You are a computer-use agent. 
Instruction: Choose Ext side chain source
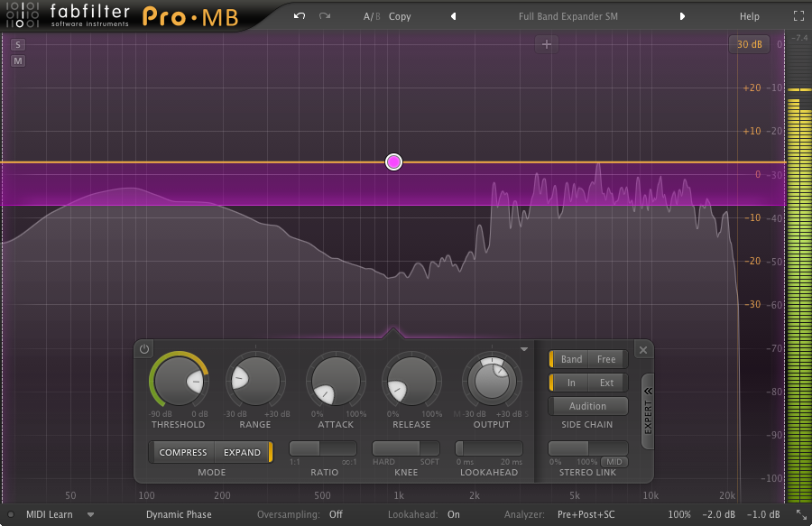606,383
